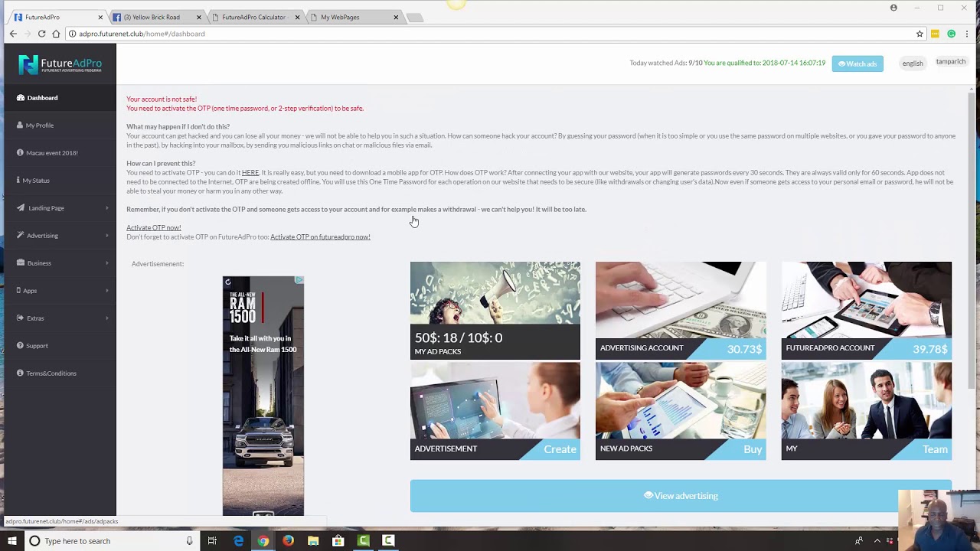Expand the Extras submenu arrow
The width and height of the screenshot is (980, 551).
(106, 318)
